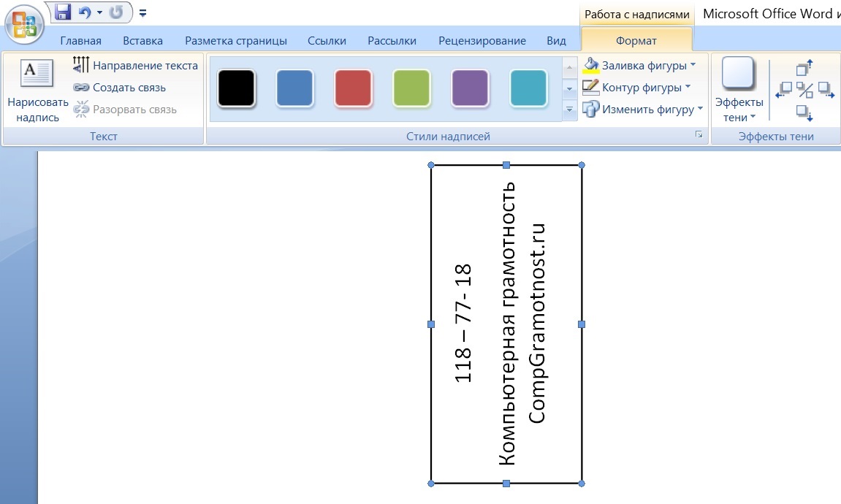Screen dimensions: 841x504
Task: Open the Изменить фигуру dropdown arrow
Action: 700,108
